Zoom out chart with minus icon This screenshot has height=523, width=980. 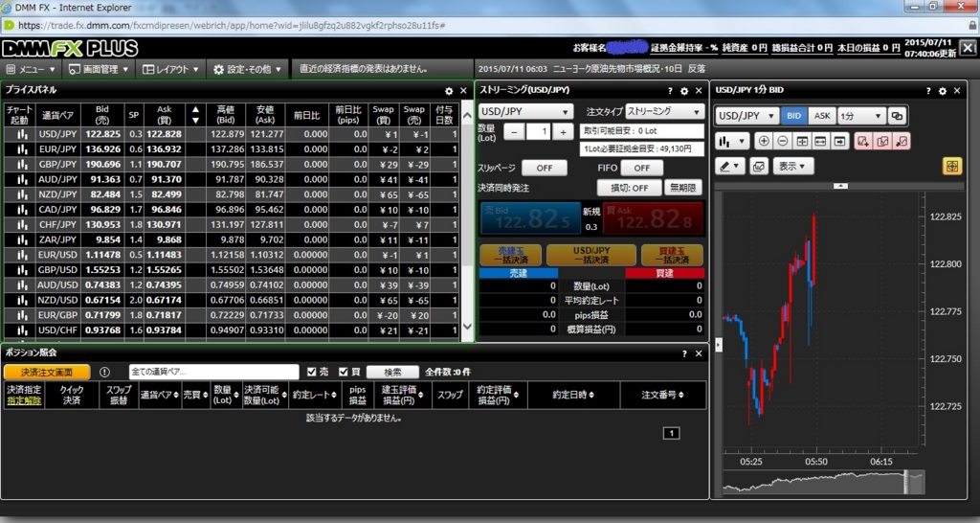pyautogui.click(x=783, y=142)
